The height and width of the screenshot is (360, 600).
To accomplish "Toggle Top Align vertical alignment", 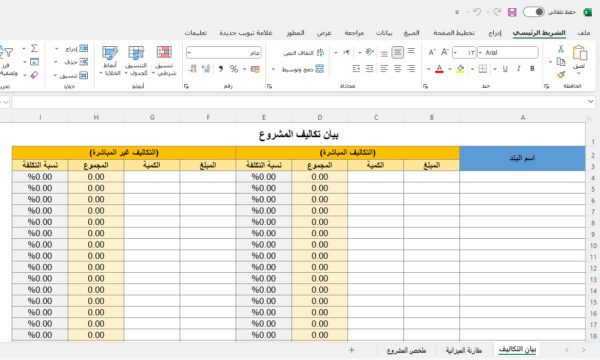I will [x=411, y=51].
